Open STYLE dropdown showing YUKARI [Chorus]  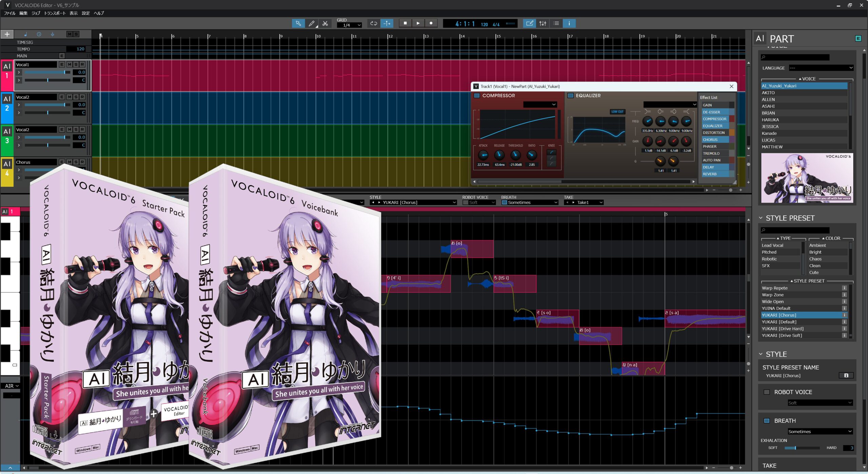click(413, 202)
